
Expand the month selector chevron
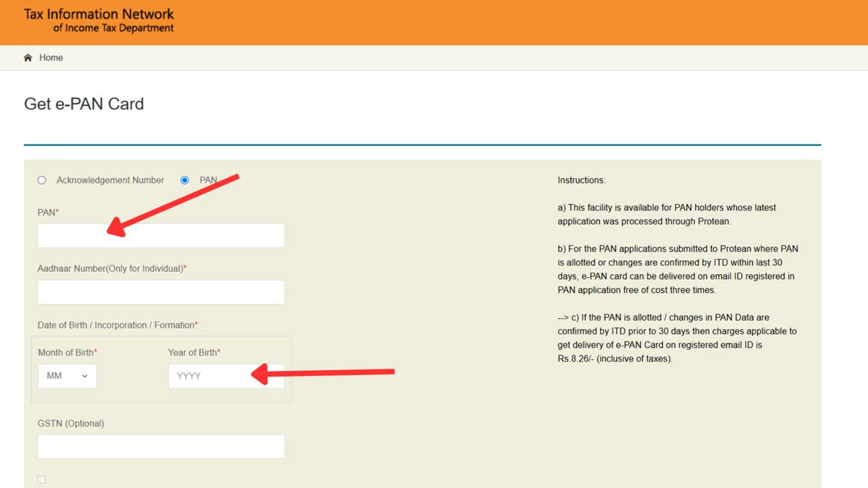click(84, 376)
